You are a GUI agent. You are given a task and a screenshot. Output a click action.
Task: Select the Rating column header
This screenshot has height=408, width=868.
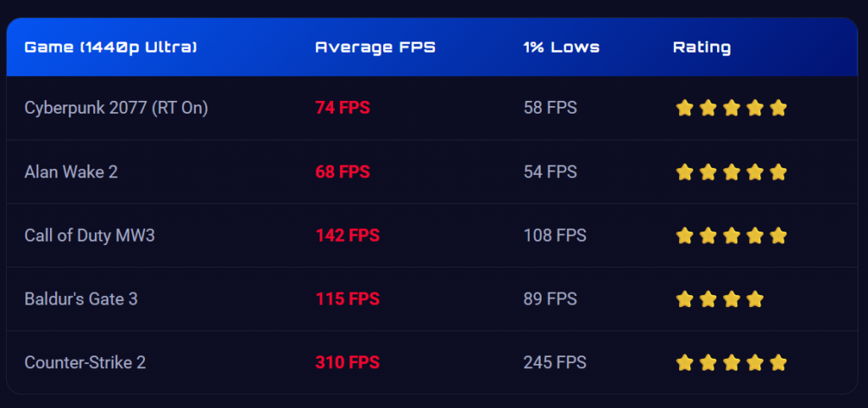pyautogui.click(x=702, y=48)
